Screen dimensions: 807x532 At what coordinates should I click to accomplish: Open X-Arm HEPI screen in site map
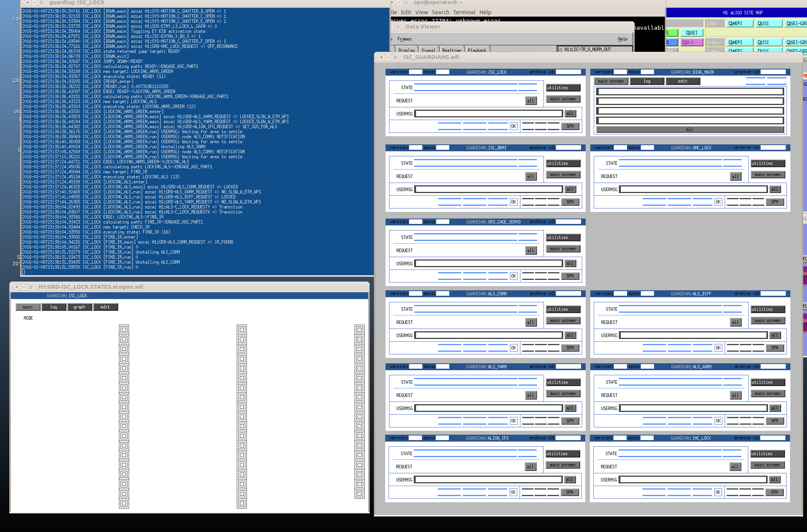click(739, 42)
